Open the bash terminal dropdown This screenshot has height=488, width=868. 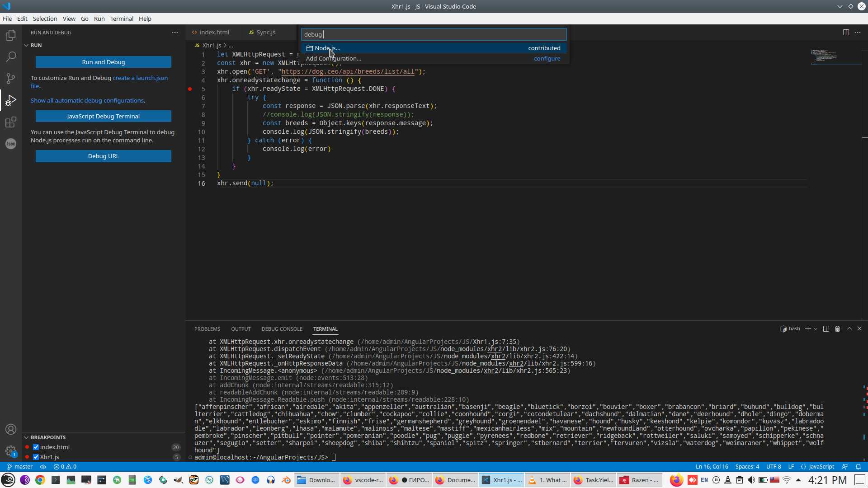pos(815,328)
